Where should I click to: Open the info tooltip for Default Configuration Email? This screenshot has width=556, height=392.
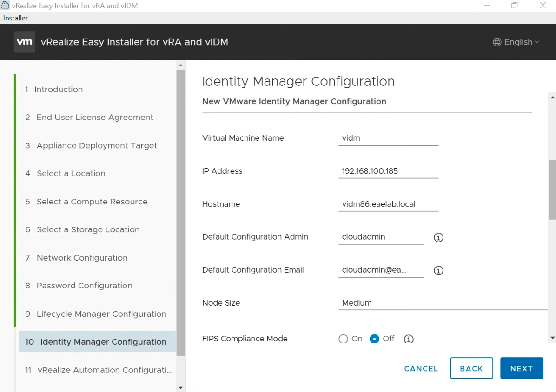[438, 270]
